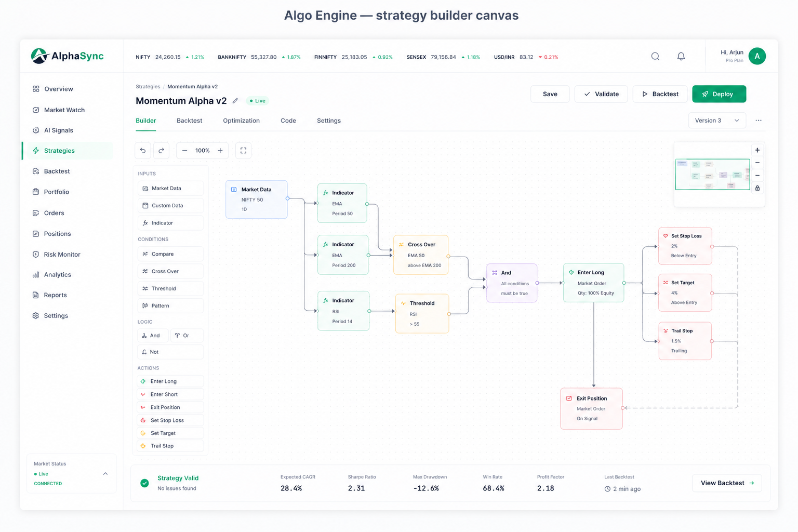Open Risk Monitor in the sidebar
798x532 pixels.
pos(68,254)
